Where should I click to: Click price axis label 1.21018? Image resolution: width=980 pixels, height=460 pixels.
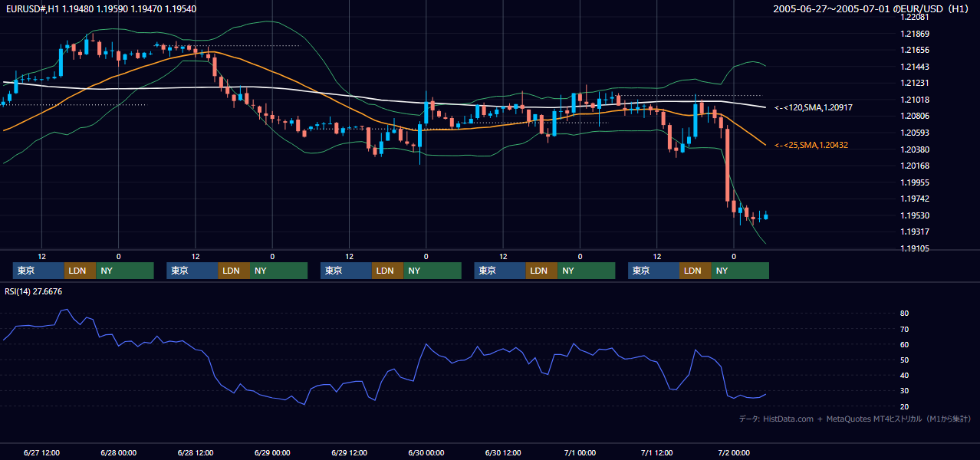pyautogui.click(x=915, y=100)
